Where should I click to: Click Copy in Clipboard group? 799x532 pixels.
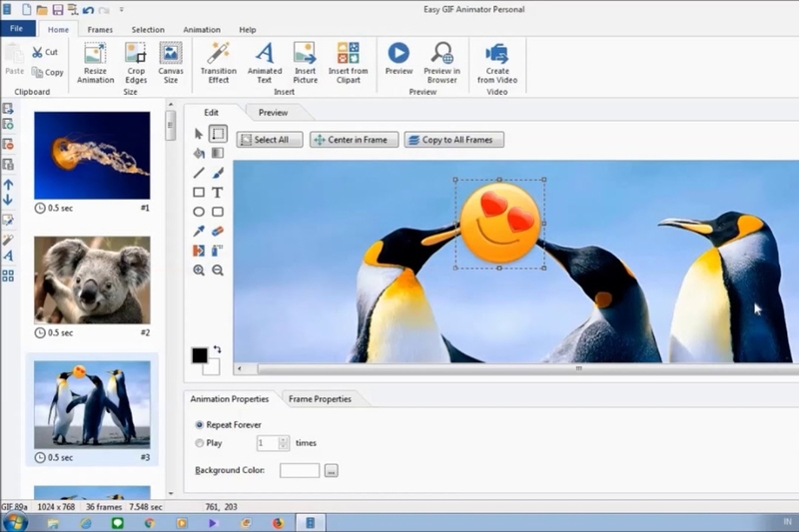pyautogui.click(x=47, y=72)
